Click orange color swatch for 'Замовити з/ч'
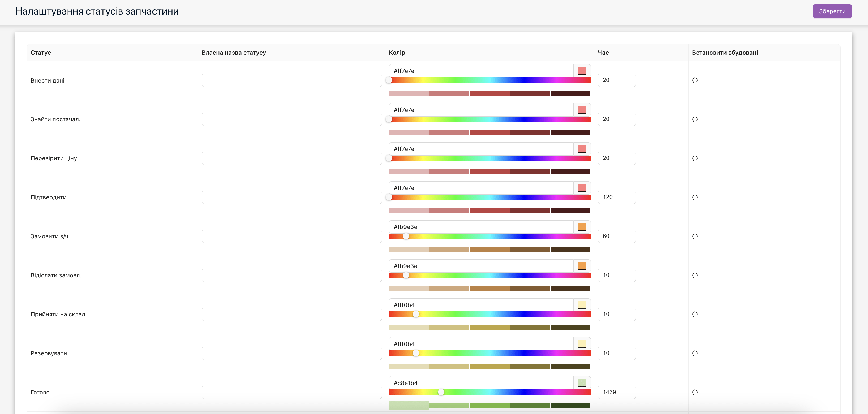This screenshot has width=868, height=414. 582,227
